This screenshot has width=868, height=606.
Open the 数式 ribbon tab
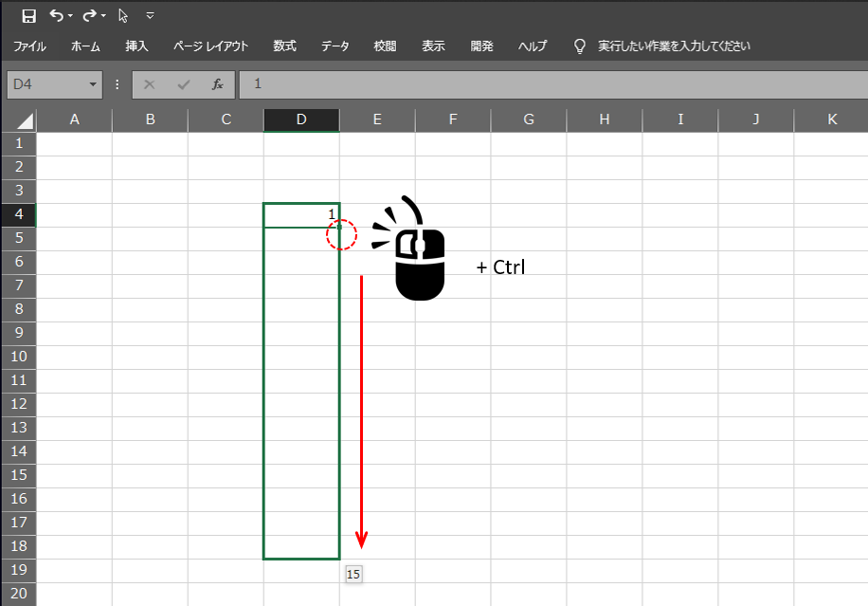tap(284, 46)
